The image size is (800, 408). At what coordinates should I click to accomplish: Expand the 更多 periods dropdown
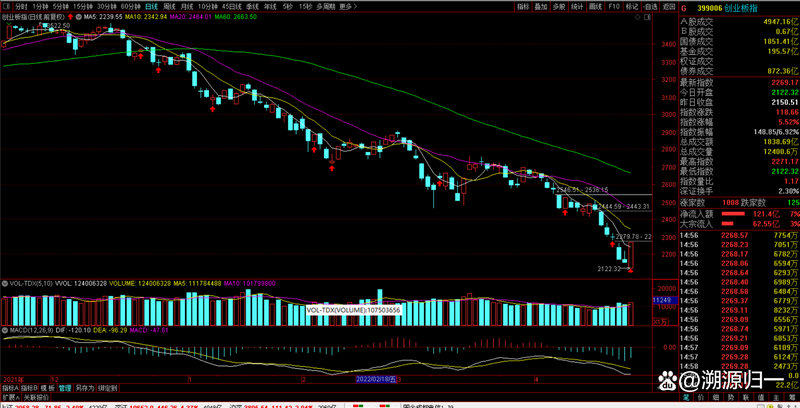click(344, 6)
